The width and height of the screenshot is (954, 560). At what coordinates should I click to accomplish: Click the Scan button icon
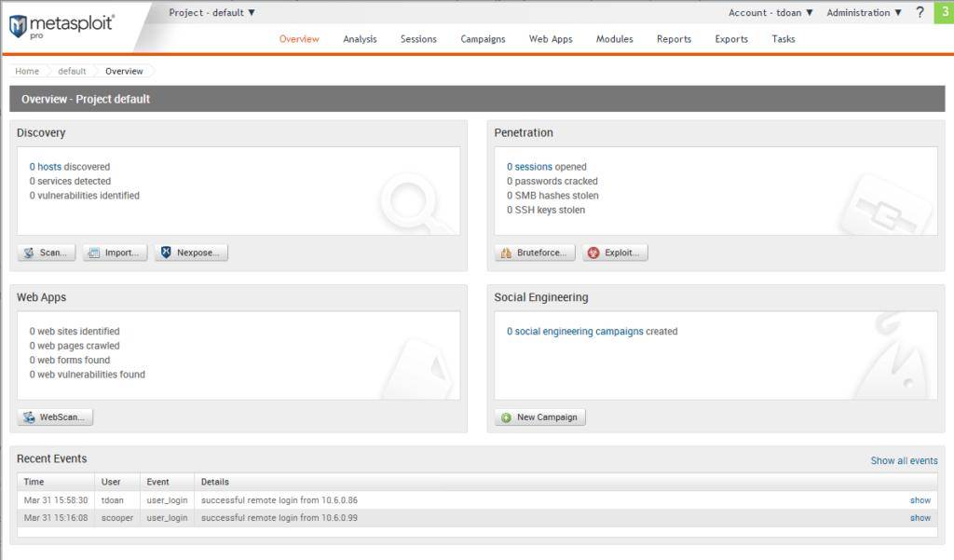point(29,253)
